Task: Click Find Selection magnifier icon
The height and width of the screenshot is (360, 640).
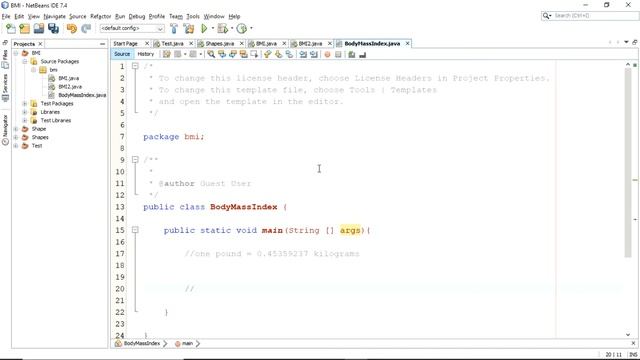Action: coord(211,54)
